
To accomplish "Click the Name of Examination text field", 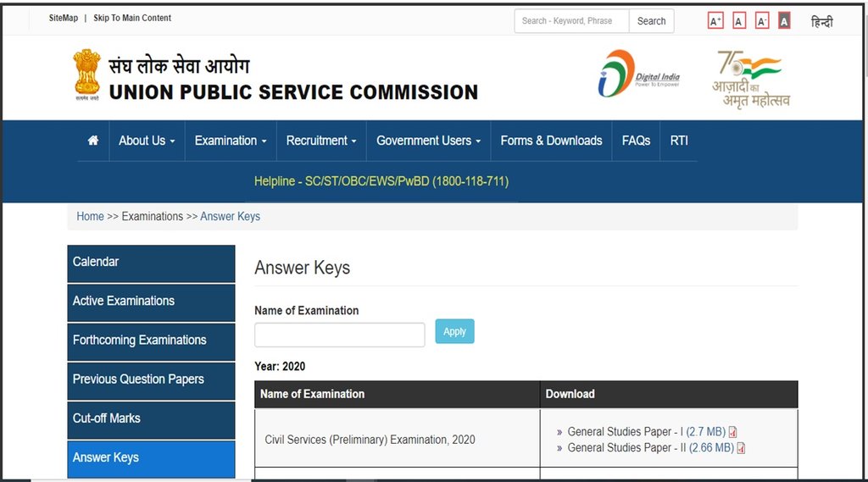I will [339, 335].
